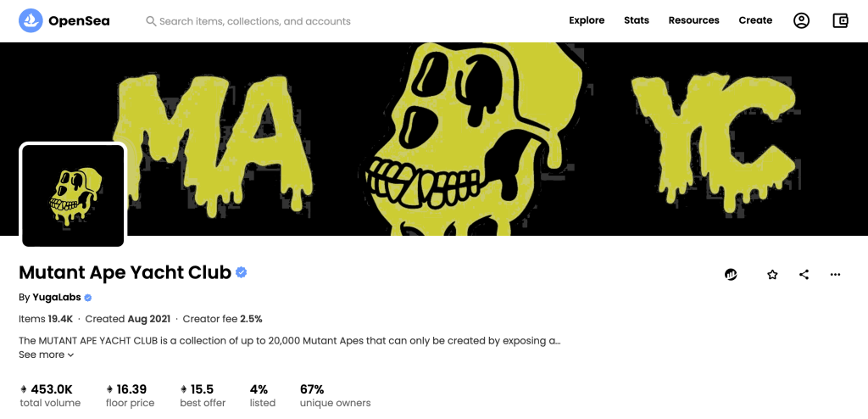Open the three-dot more options menu
868x419 pixels.
[x=835, y=274]
